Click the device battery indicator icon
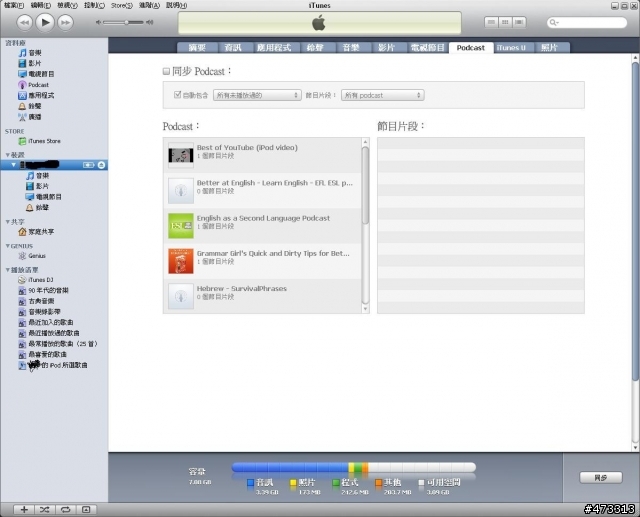The width and height of the screenshot is (640, 517). click(89, 165)
